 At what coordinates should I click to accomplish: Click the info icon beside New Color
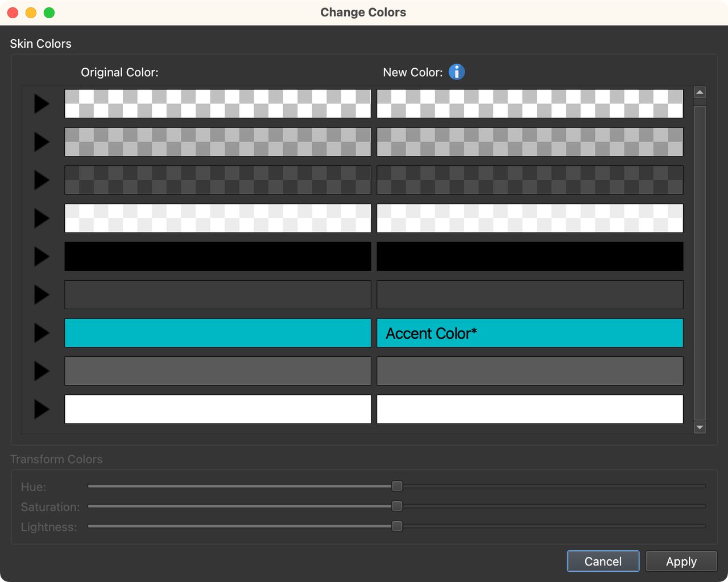(456, 72)
